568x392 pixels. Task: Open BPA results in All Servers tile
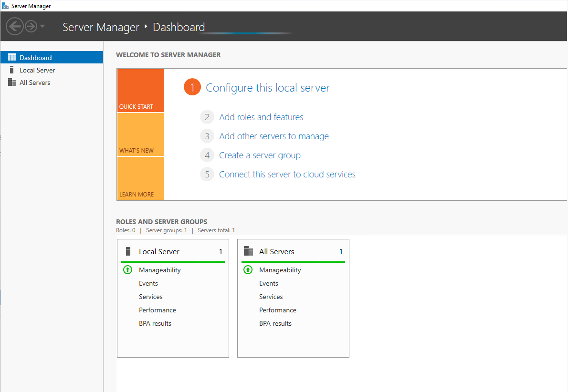[x=275, y=324]
